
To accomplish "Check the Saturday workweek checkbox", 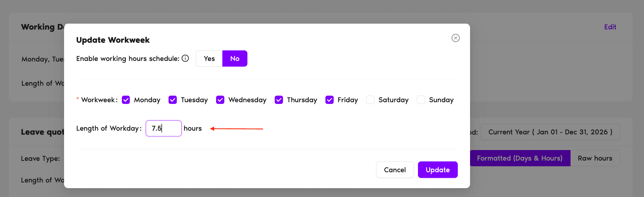I will click(370, 100).
